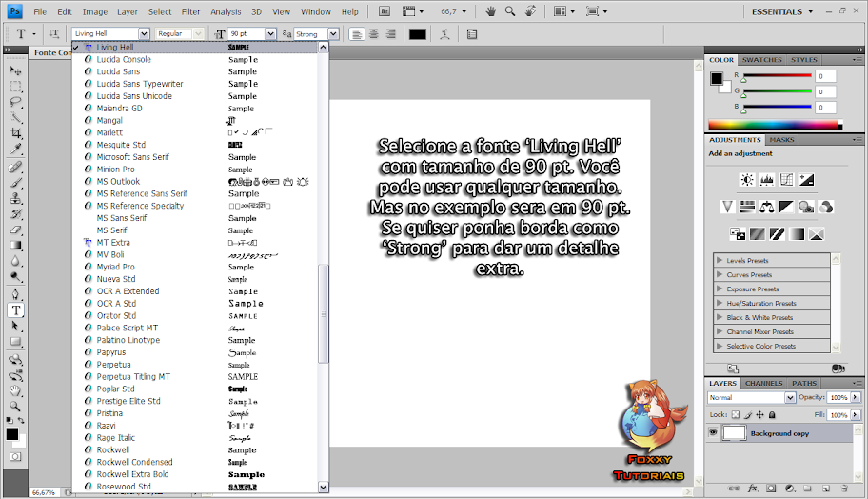The height and width of the screenshot is (499, 868).
Task: Click the Brightness/Contrast adjustment icon
Action: pos(747,179)
